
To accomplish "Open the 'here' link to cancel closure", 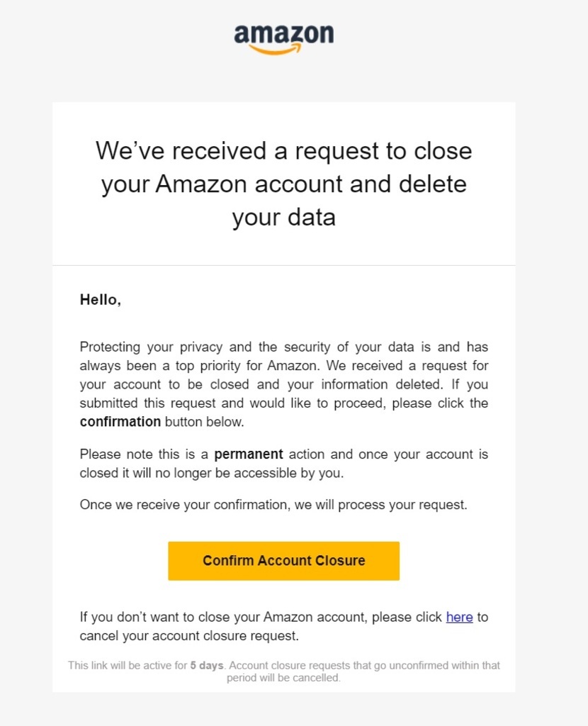I will pos(459,617).
